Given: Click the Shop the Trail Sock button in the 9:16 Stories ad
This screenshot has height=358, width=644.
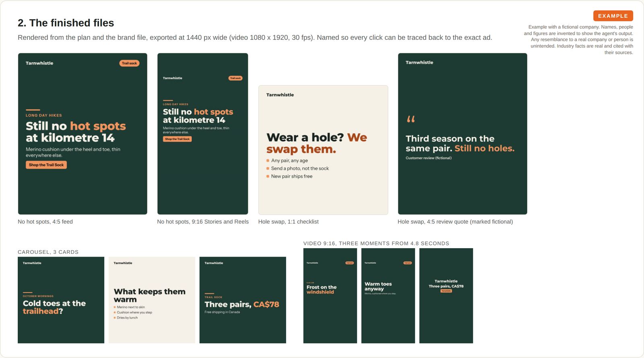Looking at the screenshot, I should point(177,139).
